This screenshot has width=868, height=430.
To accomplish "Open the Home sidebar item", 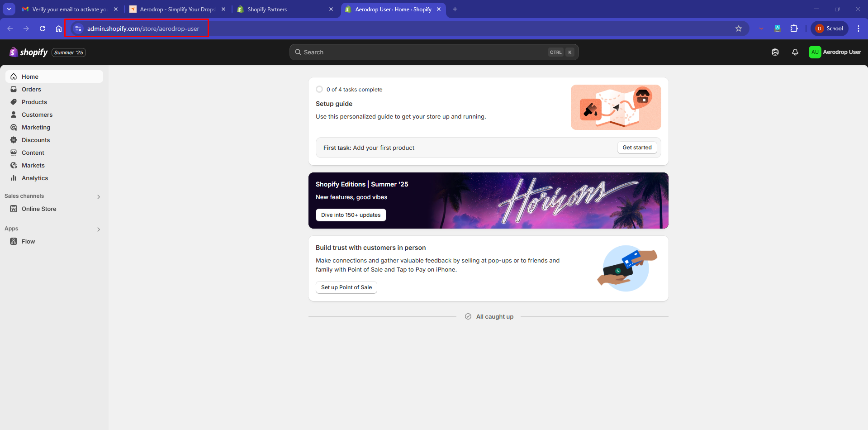I will [54, 76].
